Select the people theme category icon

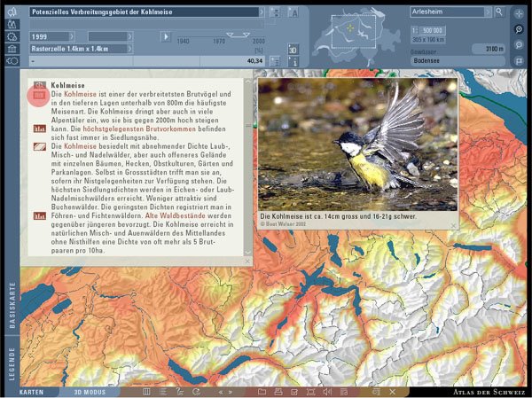point(12,24)
